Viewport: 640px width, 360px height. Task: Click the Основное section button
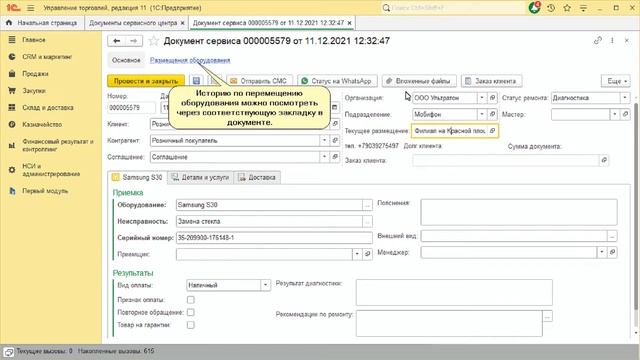tap(126, 60)
